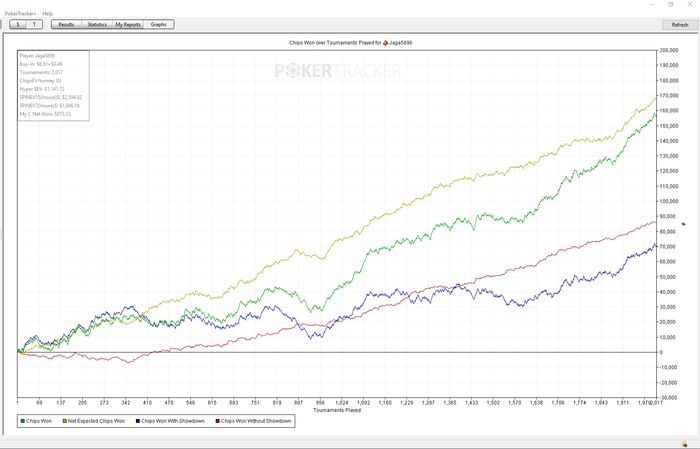The width and height of the screenshot is (700, 449).
Task: Click the 'Buy-In: $6.51+$0.49' line
Action: coord(41,64)
